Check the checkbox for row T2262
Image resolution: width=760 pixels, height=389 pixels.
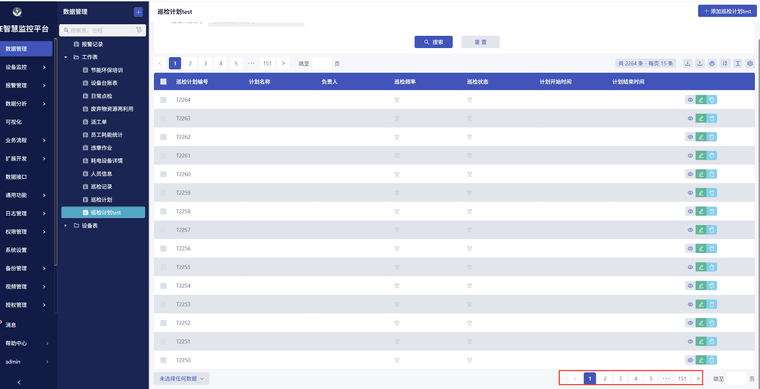tap(163, 137)
